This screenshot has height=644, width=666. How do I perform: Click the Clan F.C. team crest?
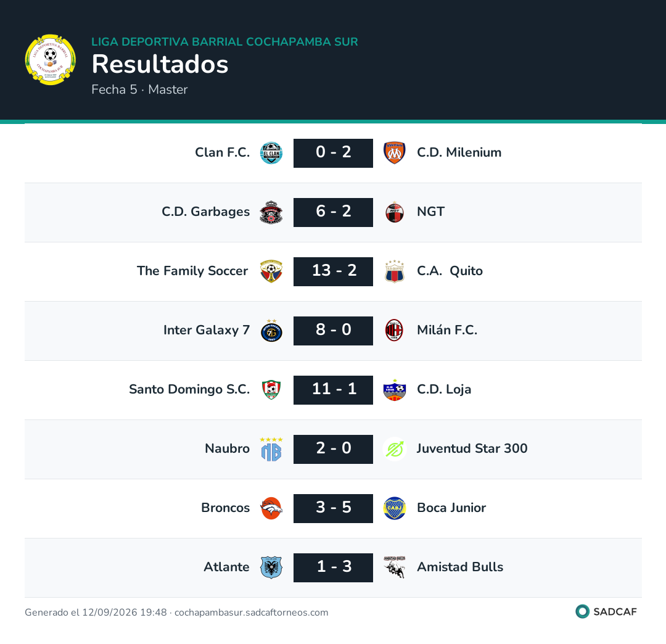tap(271, 153)
